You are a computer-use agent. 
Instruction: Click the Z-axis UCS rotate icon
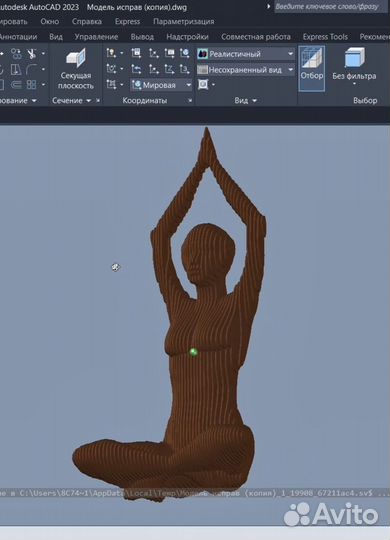pos(169,69)
